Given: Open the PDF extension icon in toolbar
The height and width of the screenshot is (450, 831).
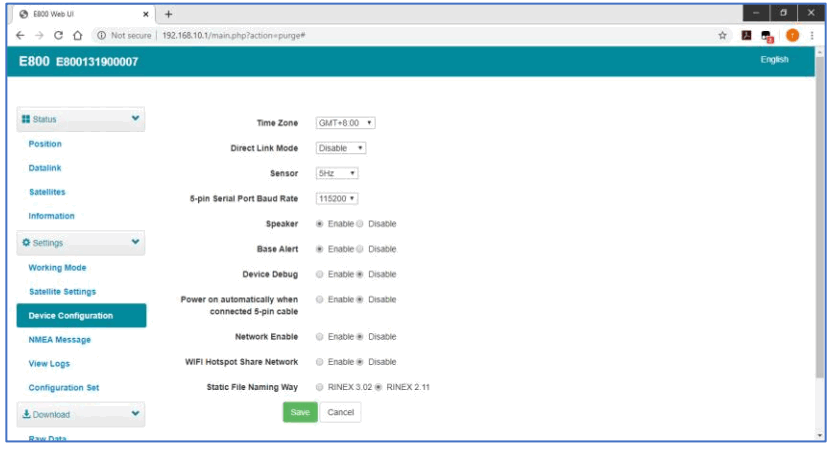Looking at the screenshot, I should pos(746,36).
